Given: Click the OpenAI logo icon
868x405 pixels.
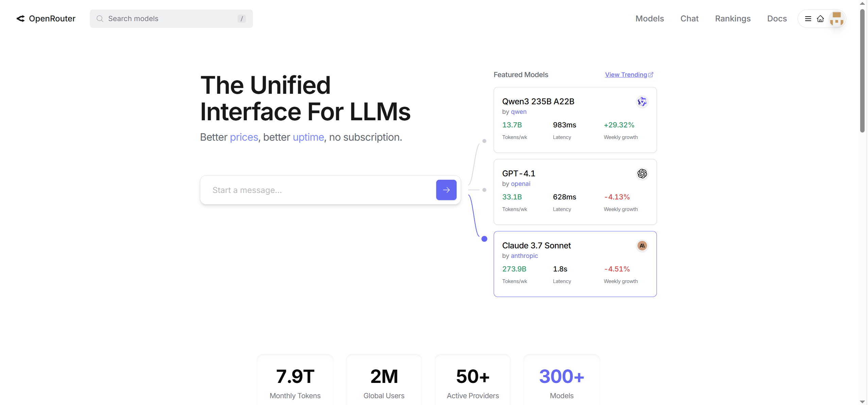Looking at the screenshot, I should click(x=642, y=174).
